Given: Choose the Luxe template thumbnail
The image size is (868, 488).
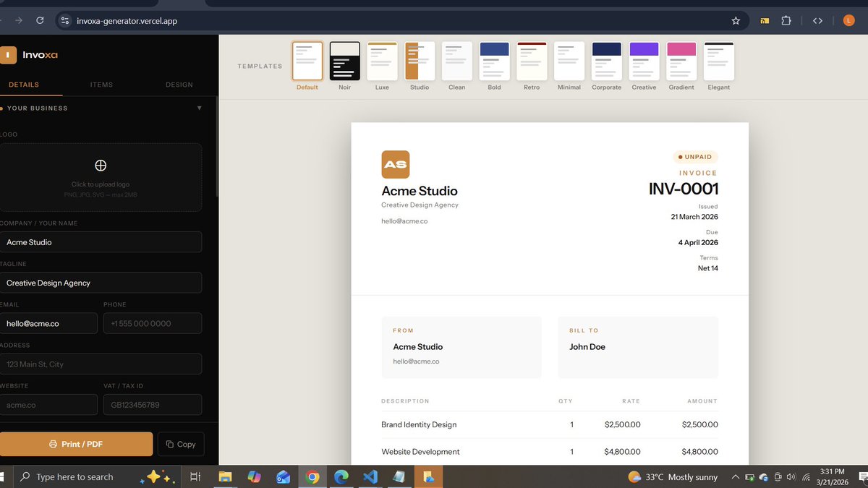Looking at the screenshot, I should click(x=382, y=61).
